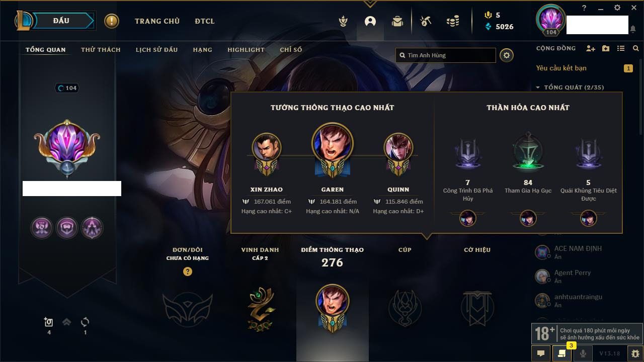This screenshot has height=362, width=644.
Task: Go to TRANG CHỦ home link
Action: coord(157,21)
